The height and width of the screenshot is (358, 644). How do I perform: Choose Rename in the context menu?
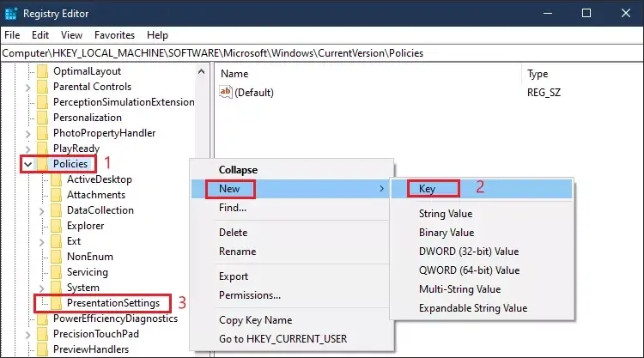[x=291, y=252]
